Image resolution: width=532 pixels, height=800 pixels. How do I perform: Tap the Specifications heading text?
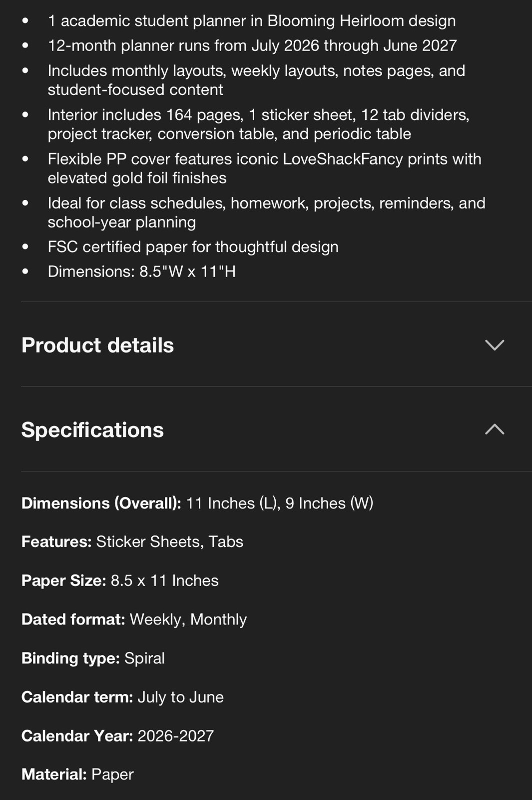point(92,430)
